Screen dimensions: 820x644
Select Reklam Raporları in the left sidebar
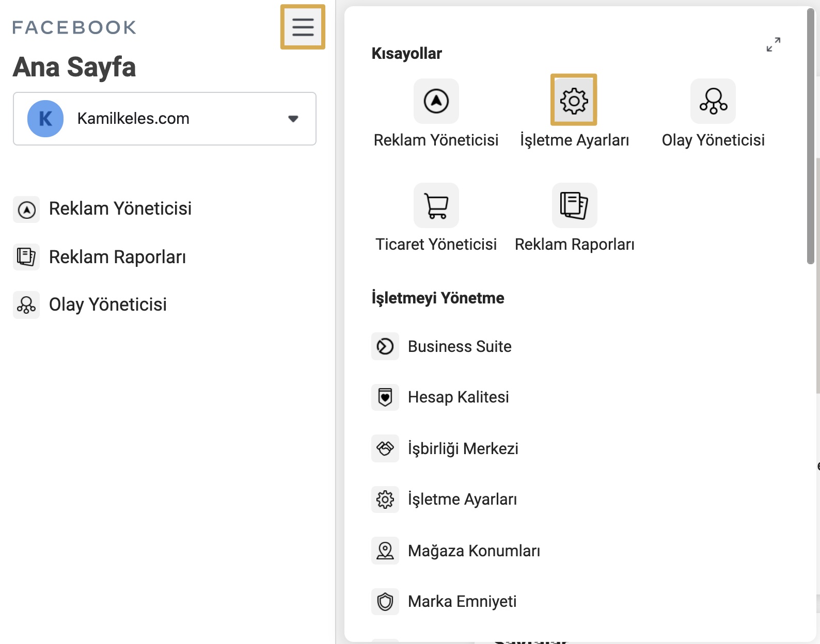tap(117, 257)
